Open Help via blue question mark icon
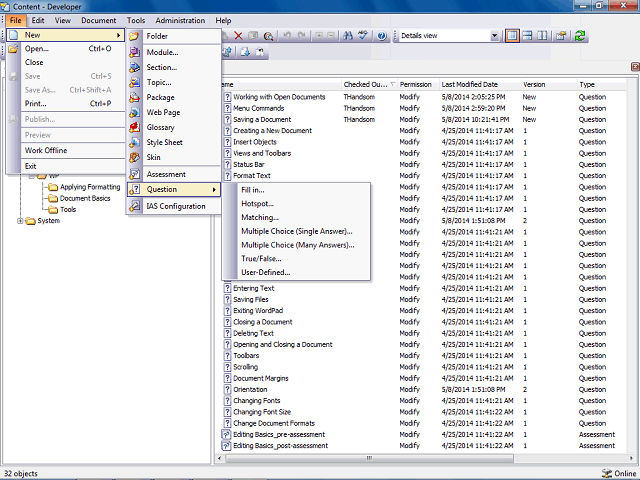Image resolution: width=640 pixels, height=480 pixels. [x=382, y=36]
